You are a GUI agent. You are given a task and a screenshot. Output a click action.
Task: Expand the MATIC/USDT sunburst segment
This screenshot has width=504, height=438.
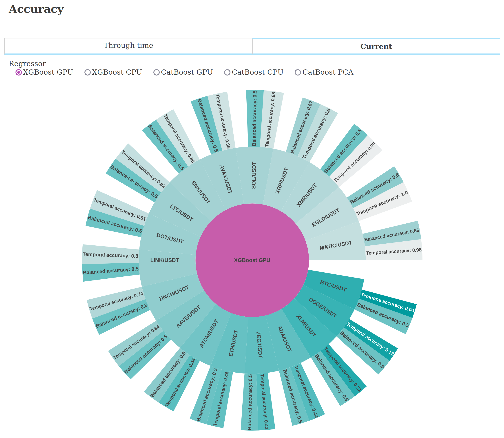coord(336,245)
